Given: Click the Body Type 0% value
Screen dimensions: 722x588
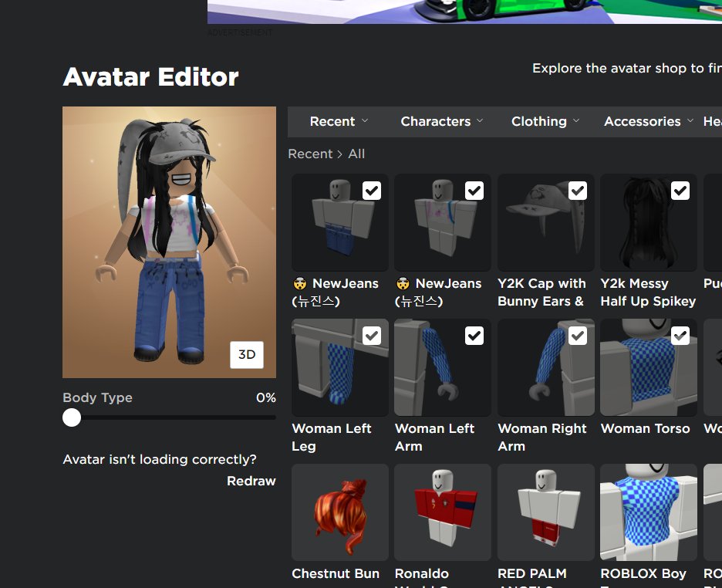Looking at the screenshot, I should (265, 398).
